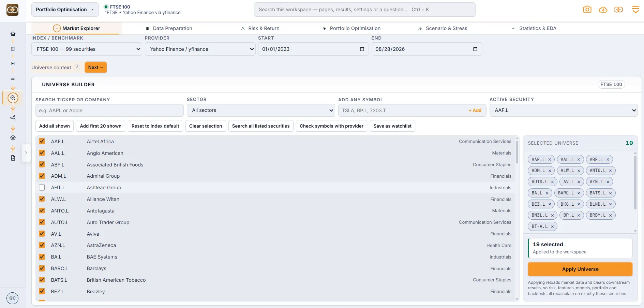Image resolution: width=644 pixels, height=308 pixels.
Task: Remove AZN.L chip from selected universe
Action: 608,182
